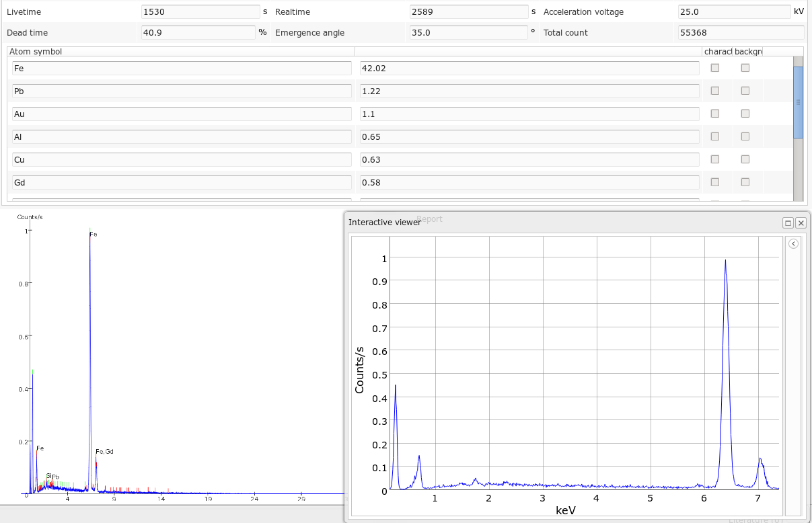Expand the Interactive viewer side panel arrow
Screen dimensions: 812x523
click(793, 244)
